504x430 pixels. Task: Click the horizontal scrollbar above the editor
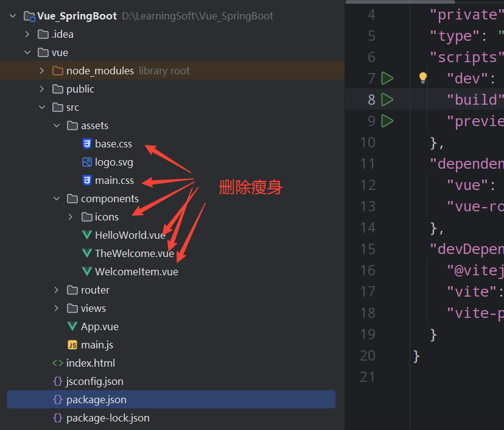tap(402, 2)
